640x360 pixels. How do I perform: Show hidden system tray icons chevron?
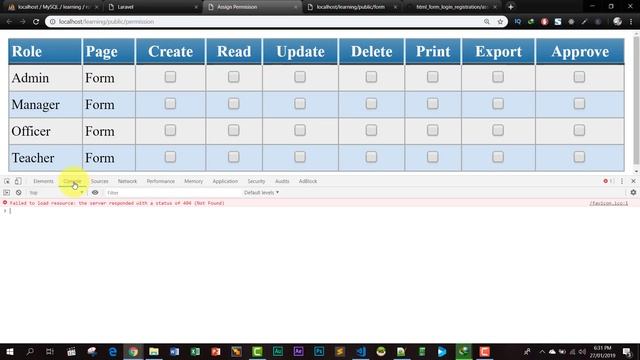[x=542, y=351]
